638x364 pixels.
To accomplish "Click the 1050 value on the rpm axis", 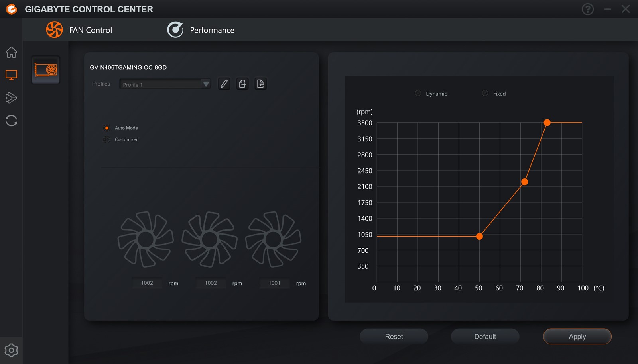I will pyautogui.click(x=365, y=235).
